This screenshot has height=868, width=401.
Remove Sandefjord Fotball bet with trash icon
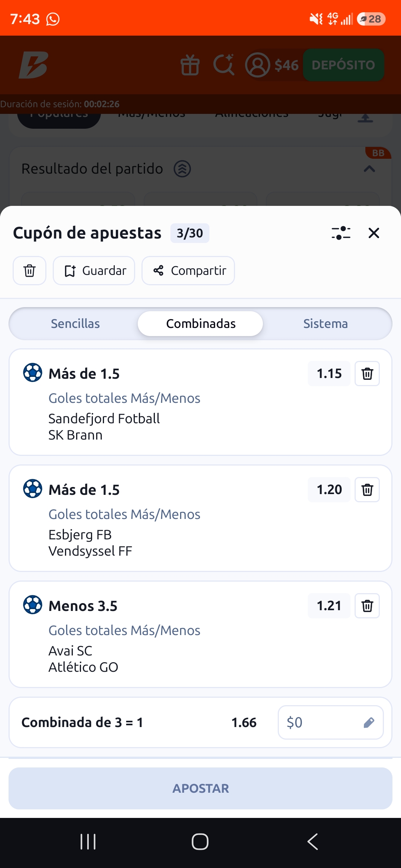tap(367, 374)
